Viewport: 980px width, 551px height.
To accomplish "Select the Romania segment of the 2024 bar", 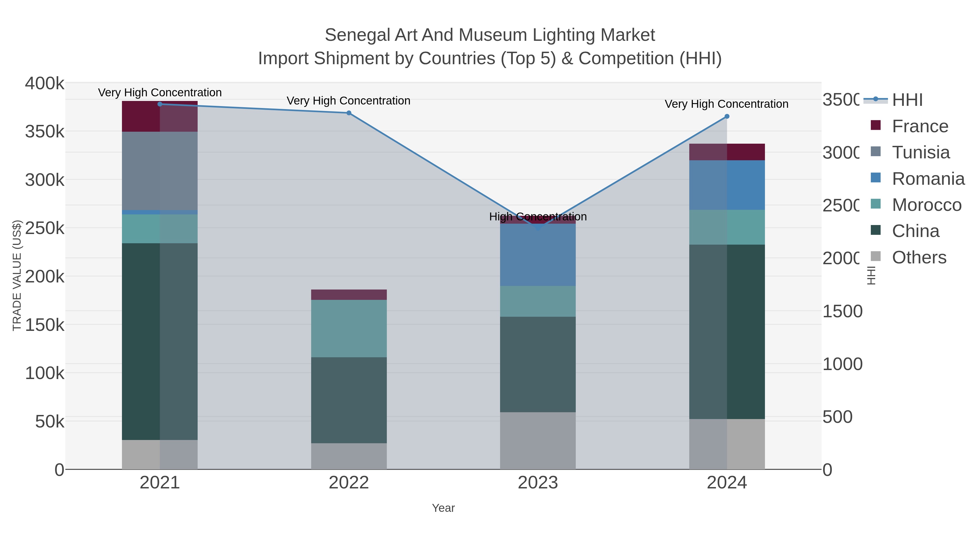I will tap(727, 185).
